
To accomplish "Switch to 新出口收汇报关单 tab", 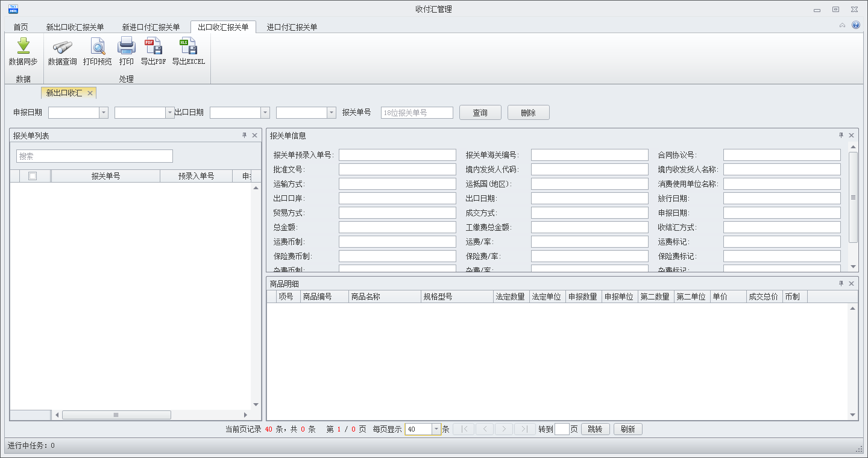I will click(75, 27).
